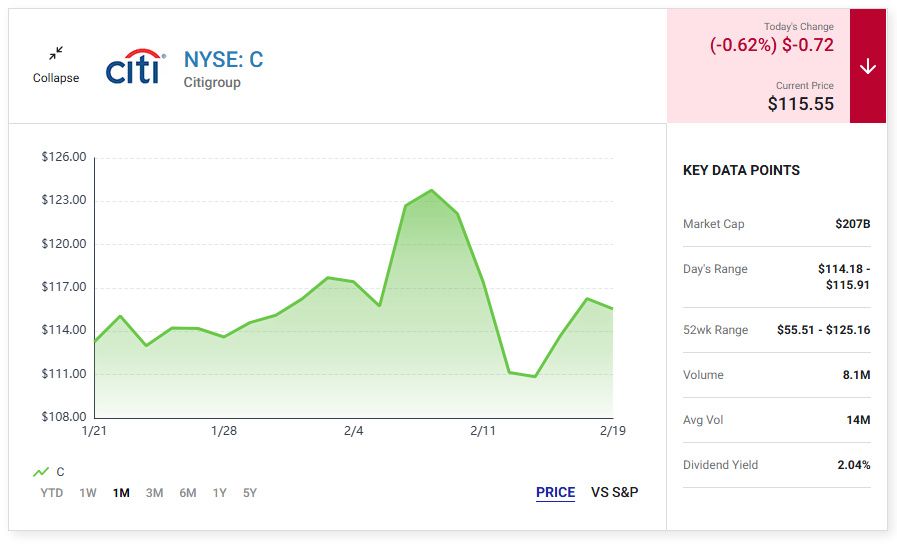The width and height of the screenshot is (897, 545).
Task: Show the 5Y price history
Action: coord(249,493)
